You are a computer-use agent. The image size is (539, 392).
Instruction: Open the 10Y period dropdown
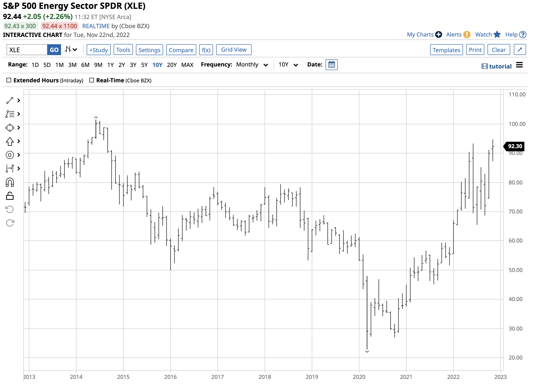(x=288, y=65)
